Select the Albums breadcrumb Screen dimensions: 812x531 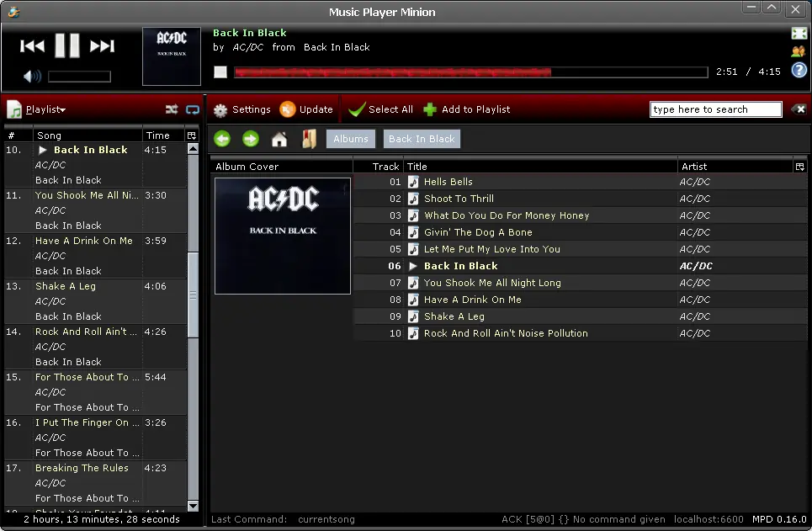tap(351, 139)
